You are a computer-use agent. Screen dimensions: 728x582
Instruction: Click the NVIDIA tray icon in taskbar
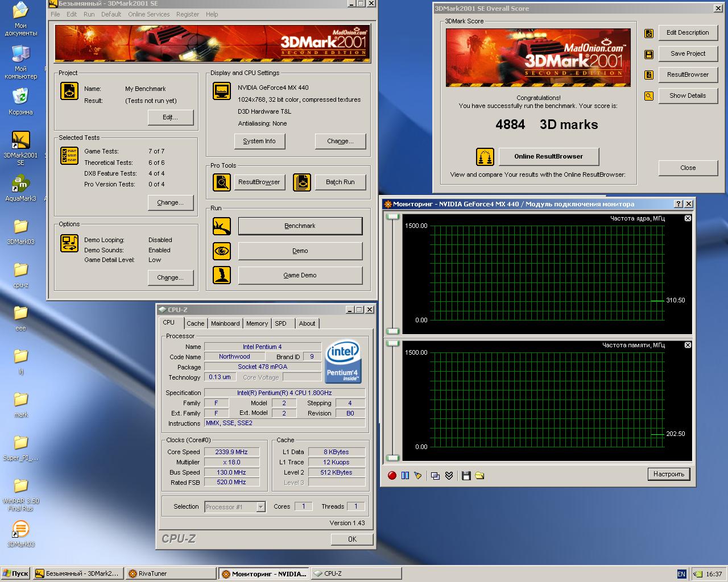(697, 574)
